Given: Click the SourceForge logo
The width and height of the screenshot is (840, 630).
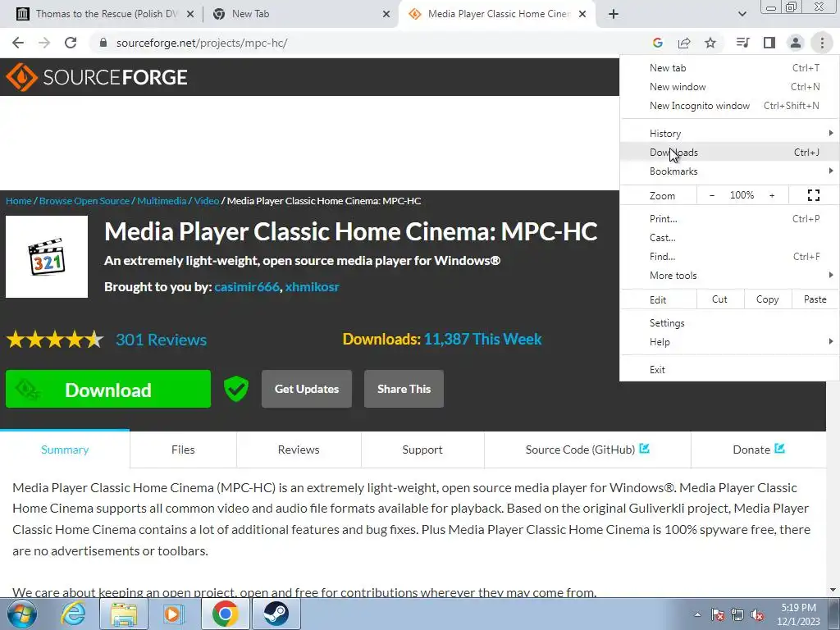Looking at the screenshot, I should (97, 77).
